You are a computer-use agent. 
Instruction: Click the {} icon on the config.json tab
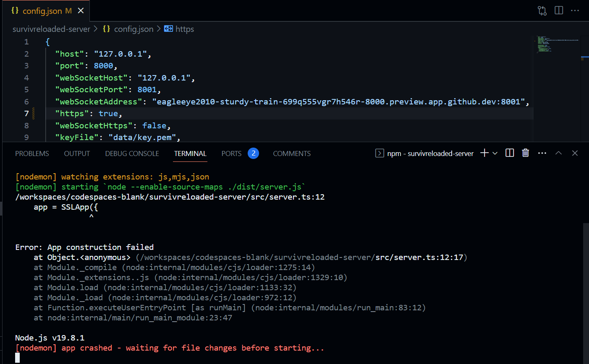15,11
